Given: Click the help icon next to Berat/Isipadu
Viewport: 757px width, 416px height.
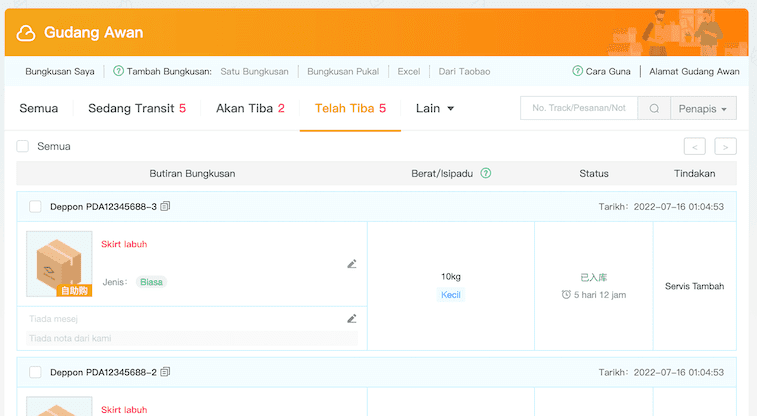Looking at the screenshot, I should click(486, 173).
